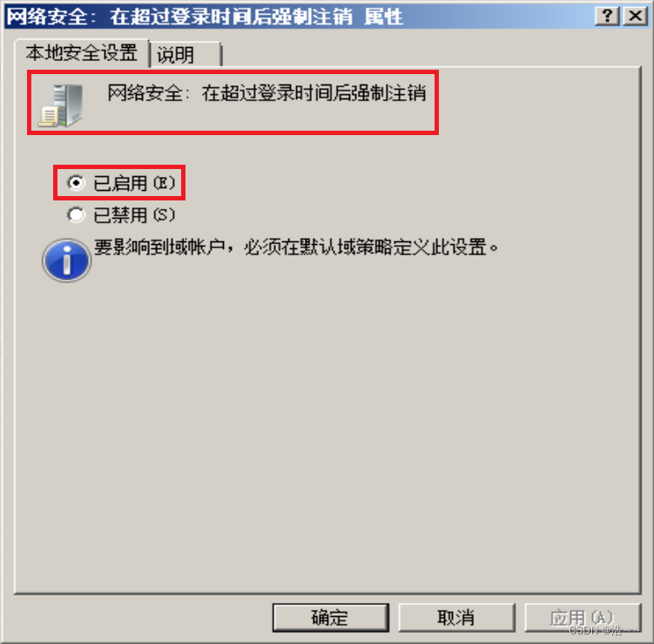Switch to the 本地安全设置 tab

point(82,53)
